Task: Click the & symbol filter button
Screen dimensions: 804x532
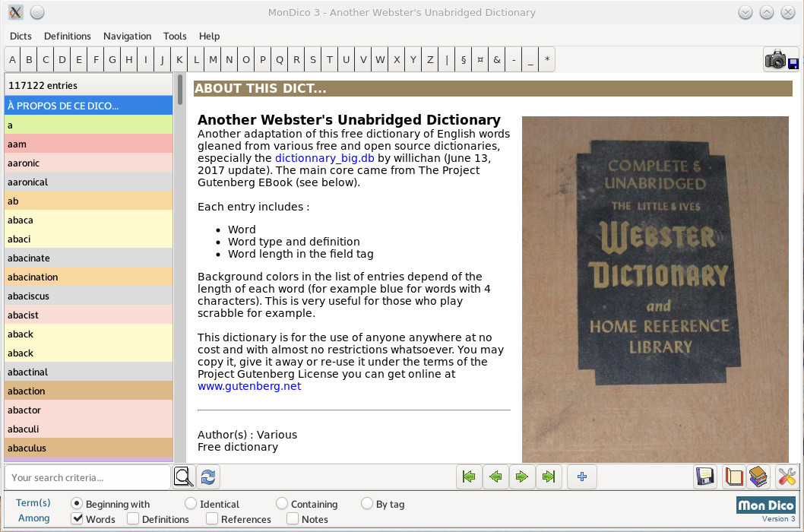Action: tap(497, 59)
